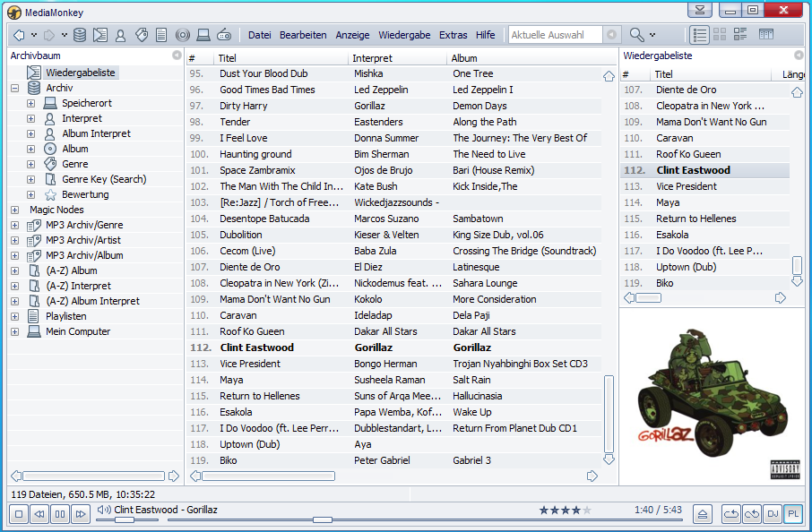Viewport: 812px width, 532px height.
Task: Click the magnifier search icon
Action: pos(636,35)
